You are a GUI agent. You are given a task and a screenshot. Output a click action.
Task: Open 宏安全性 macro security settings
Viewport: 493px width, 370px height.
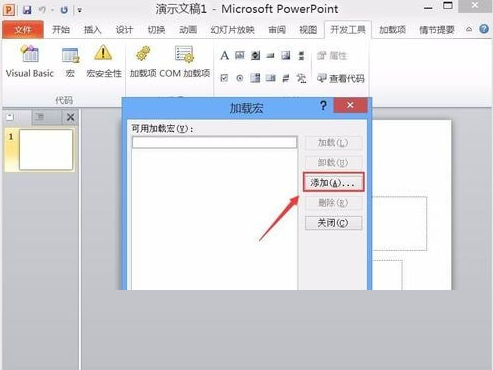(x=104, y=62)
